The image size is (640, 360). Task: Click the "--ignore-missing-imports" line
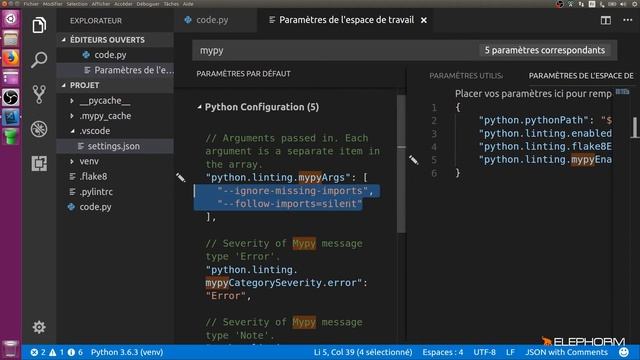click(295, 191)
